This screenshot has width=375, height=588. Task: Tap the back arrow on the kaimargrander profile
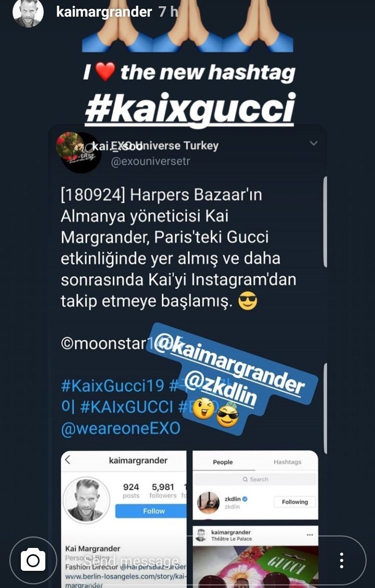pos(68,460)
